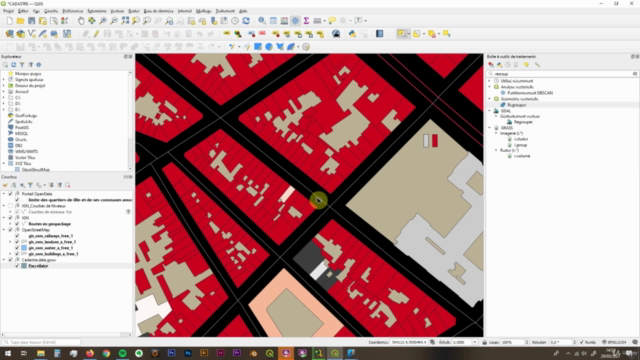Open the Extensions menu
640x360 pixels.
tap(97, 11)
